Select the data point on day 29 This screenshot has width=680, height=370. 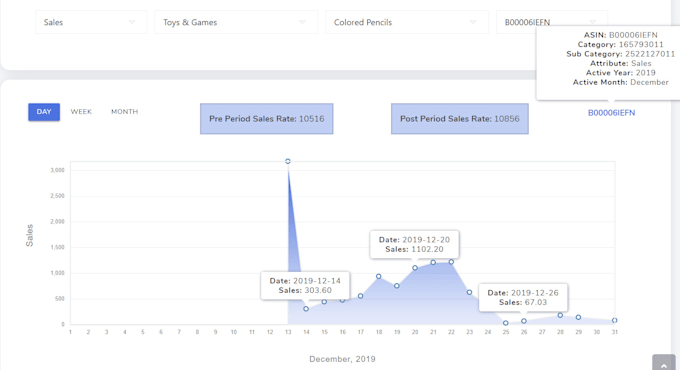pos(578,318)
